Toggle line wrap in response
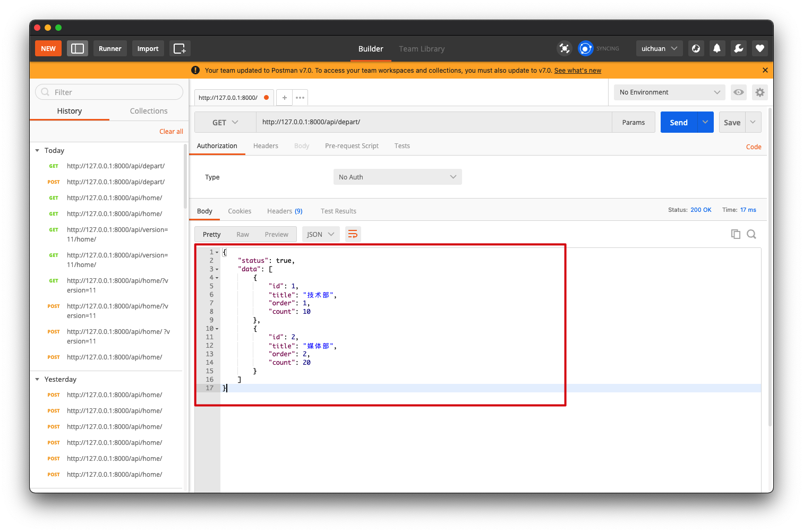The height and width of the screenshot is (532, 803). tap(353, 234)
